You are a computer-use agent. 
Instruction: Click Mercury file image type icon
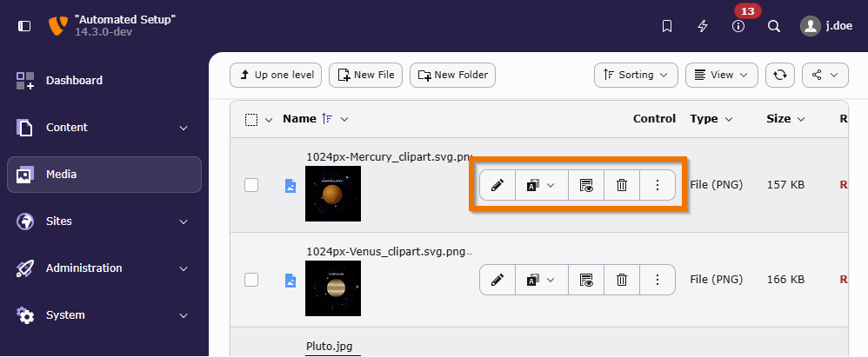290,186
